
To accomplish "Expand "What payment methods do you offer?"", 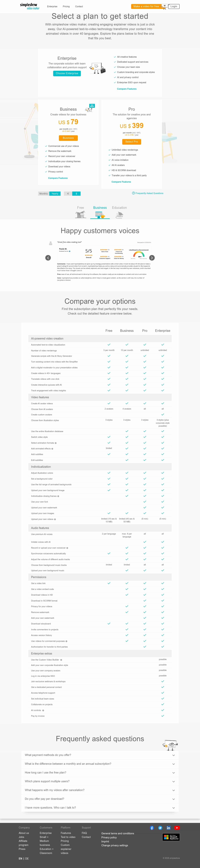I will pos(100,755).
